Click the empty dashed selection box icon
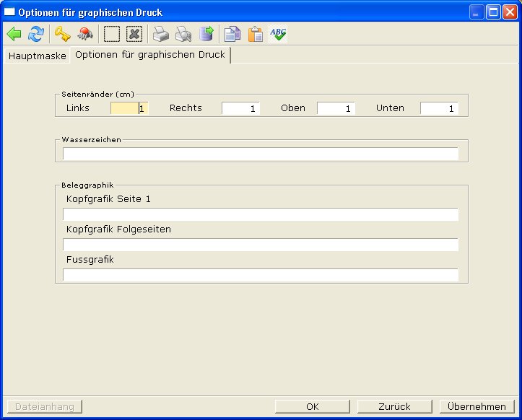Viewport: 522px width, 420px height. pyautogui.click(x=111, y=34)
